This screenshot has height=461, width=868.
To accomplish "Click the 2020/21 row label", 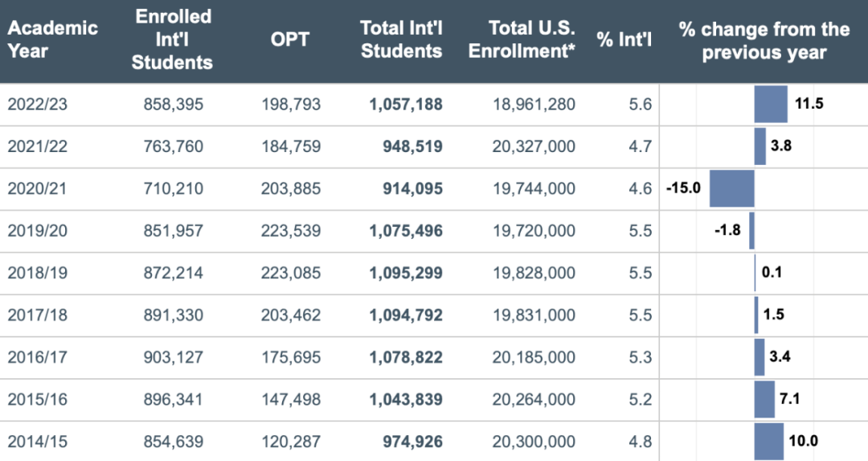I will pos(37,188).
